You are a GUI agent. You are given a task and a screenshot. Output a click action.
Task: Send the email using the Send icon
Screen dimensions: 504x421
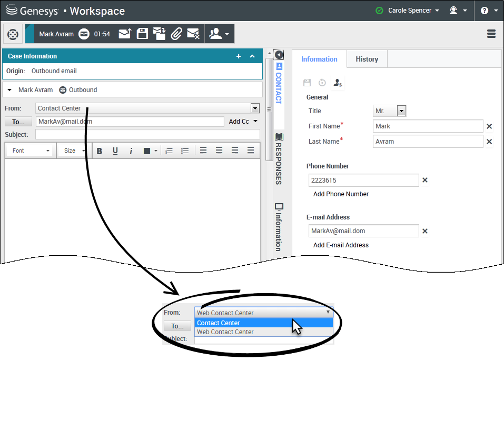(x=124, y=34)
